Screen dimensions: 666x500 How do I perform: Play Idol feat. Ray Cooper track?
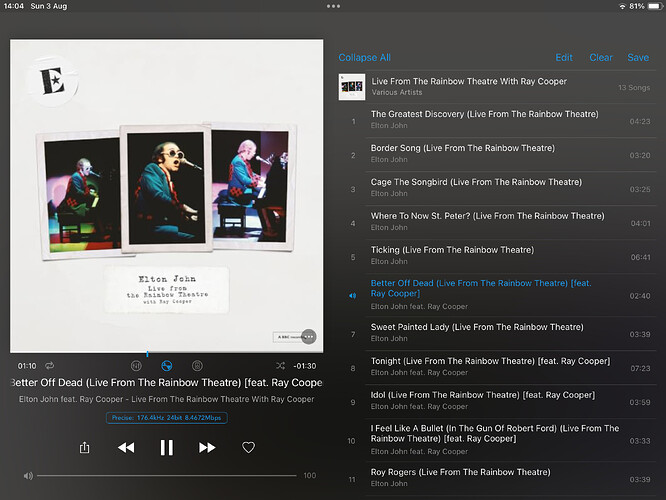[497, 401]
